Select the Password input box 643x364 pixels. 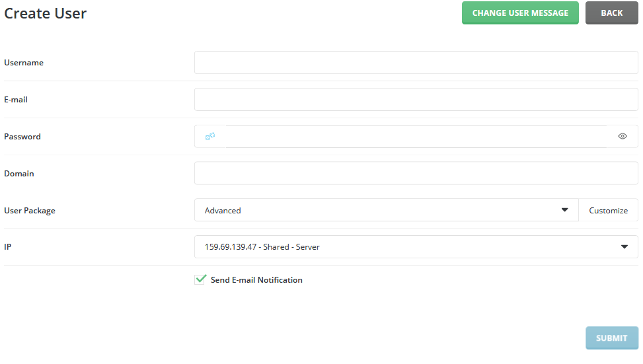point(416,137)
